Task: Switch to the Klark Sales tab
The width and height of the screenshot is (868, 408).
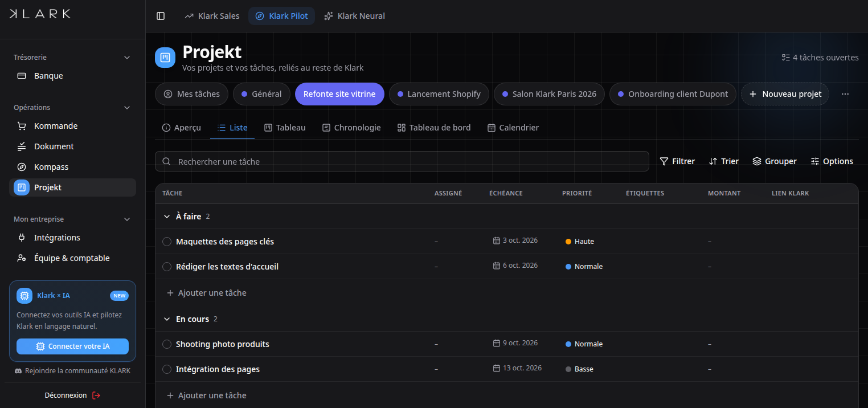Action: [212, 16]
